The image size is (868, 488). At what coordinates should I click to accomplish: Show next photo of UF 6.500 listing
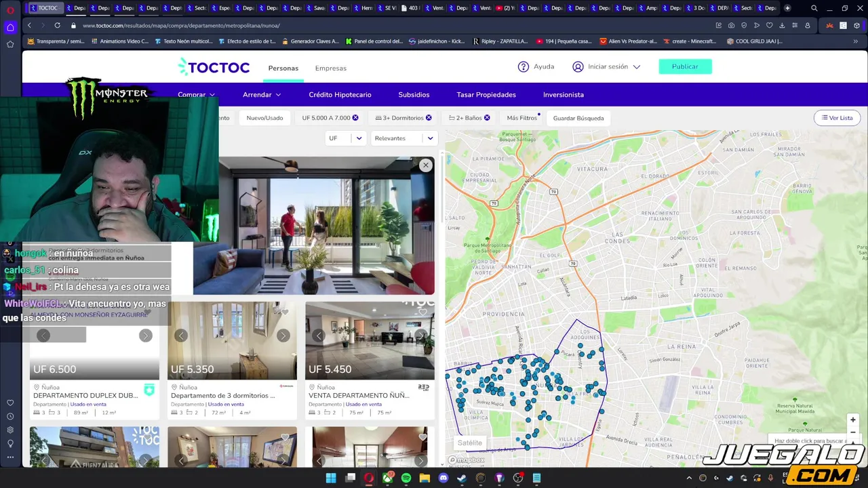tap(145, 335)
